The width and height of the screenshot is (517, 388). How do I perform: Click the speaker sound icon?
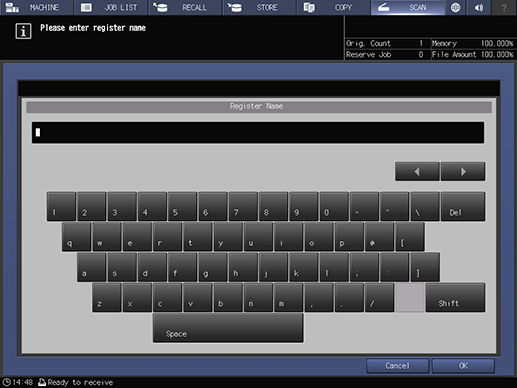tap(479, 7)
